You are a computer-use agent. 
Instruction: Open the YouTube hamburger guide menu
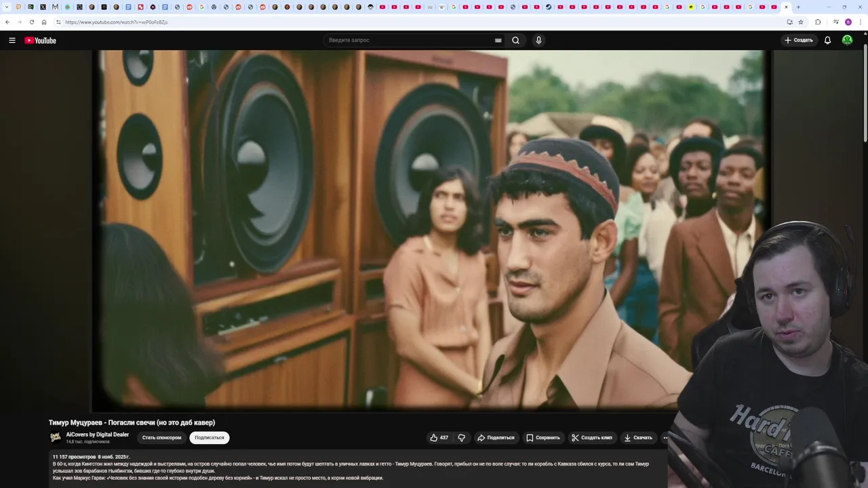[12, 40]
